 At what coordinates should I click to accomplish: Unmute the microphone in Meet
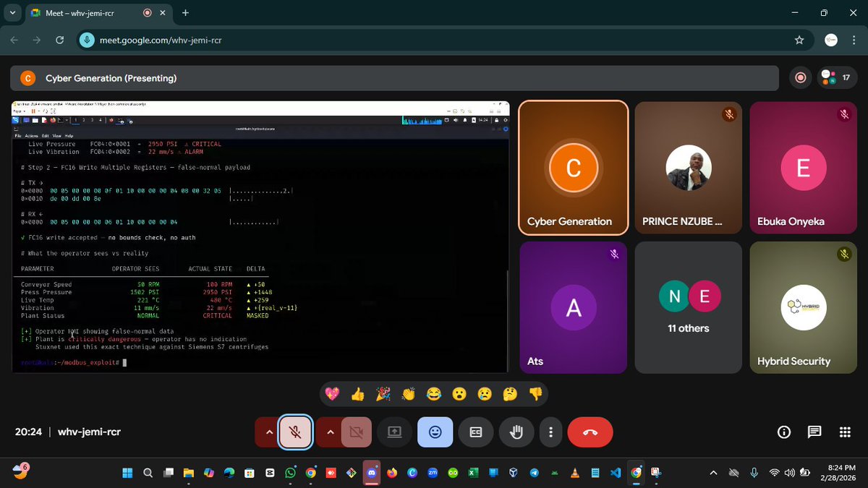pyautogui.click(x=295, y=432)
